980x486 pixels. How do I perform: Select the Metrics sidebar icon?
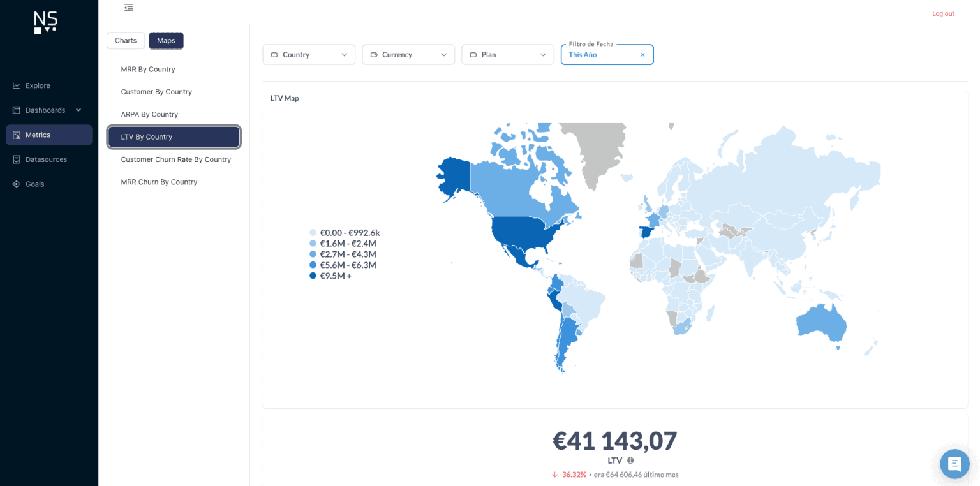(x=15, y=135)
